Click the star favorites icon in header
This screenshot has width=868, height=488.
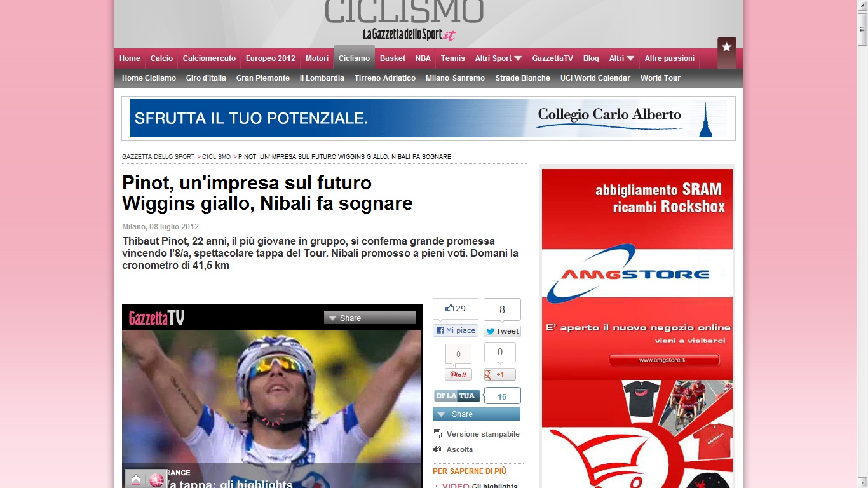coord(727,48)
